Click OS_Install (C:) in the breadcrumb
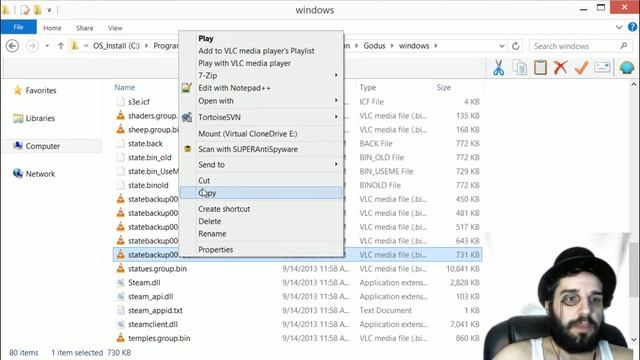 (116, 46)
